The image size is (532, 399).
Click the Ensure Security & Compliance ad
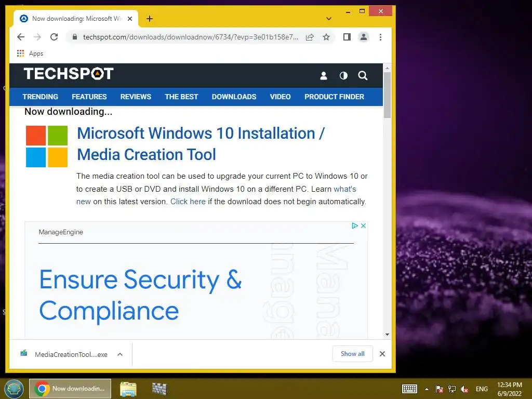[x=140, y=295]
